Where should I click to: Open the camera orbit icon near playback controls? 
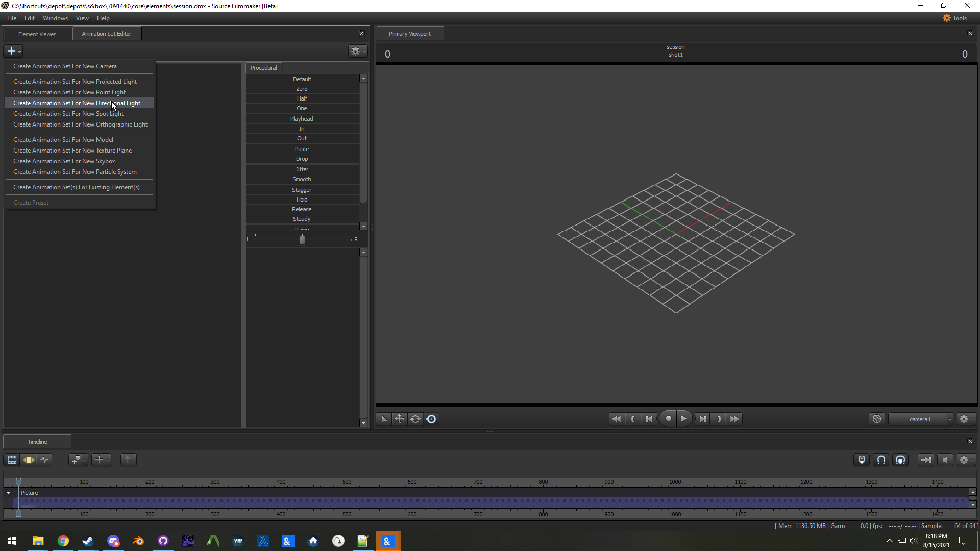tap(877, 419)
